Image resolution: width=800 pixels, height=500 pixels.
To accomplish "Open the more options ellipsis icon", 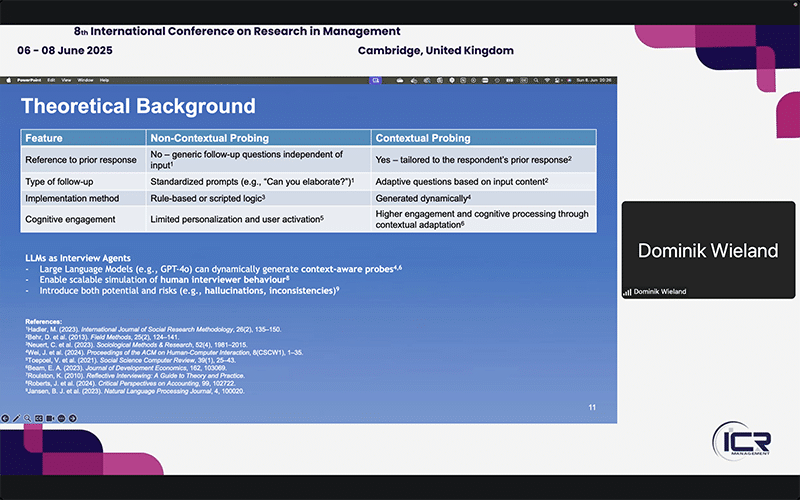I will [x=62, y=418].
